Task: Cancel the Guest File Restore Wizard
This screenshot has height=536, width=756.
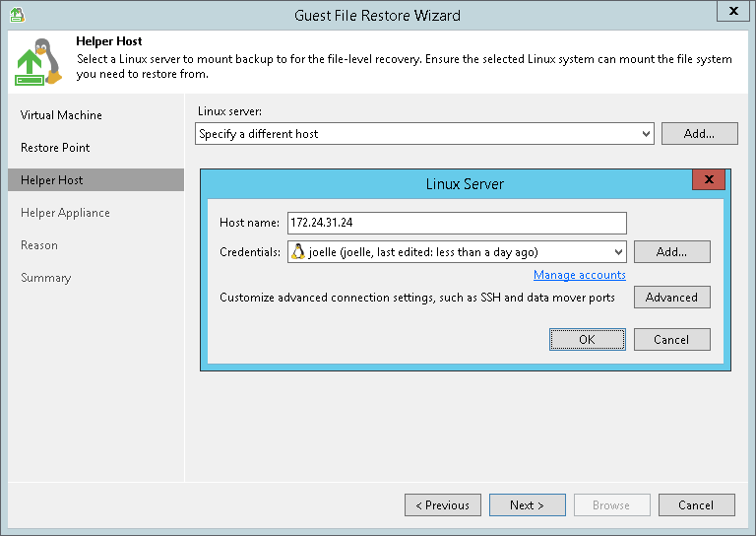Action: (696, 504)
